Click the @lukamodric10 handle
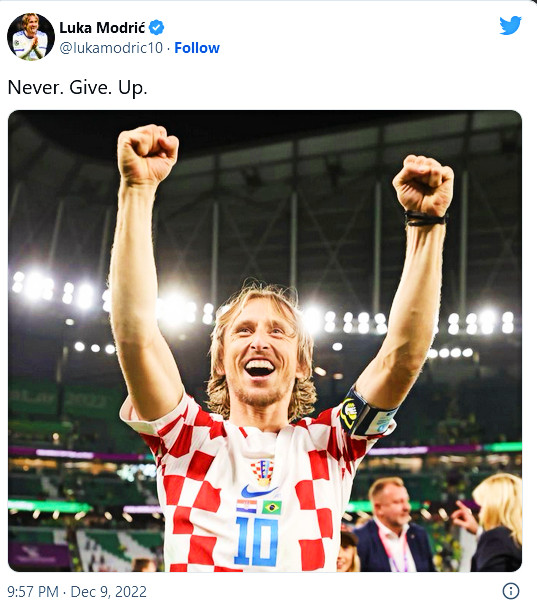 pyautogui.click(x=111, y=48)
